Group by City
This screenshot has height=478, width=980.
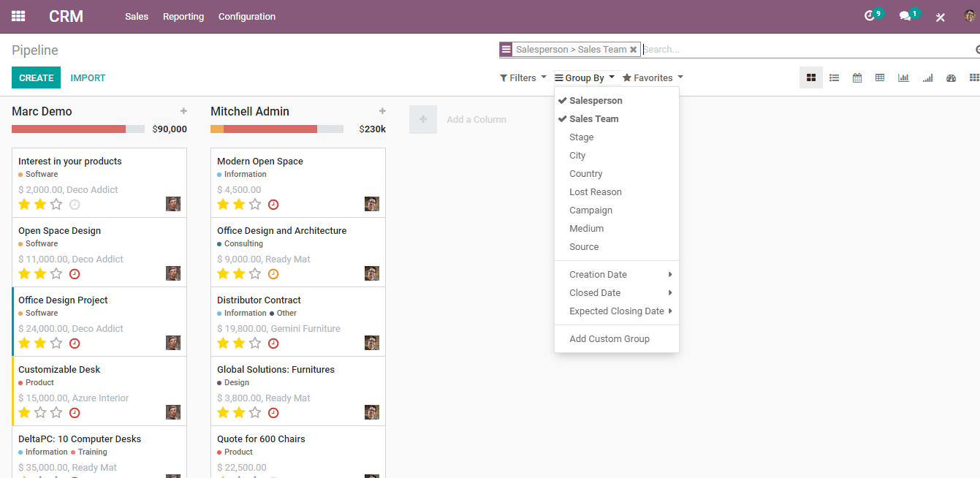coord(617,156)
